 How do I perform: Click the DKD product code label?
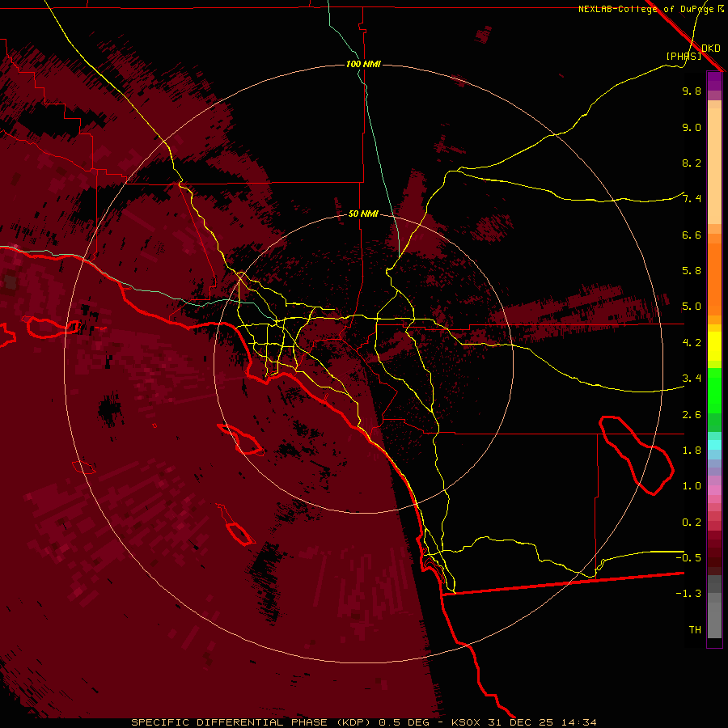pyautogui.click(x=711, y=49)
